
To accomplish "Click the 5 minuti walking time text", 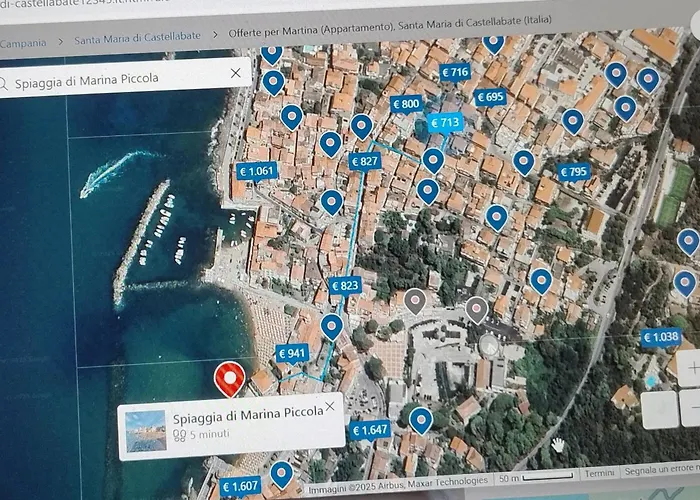I will 209,434.
